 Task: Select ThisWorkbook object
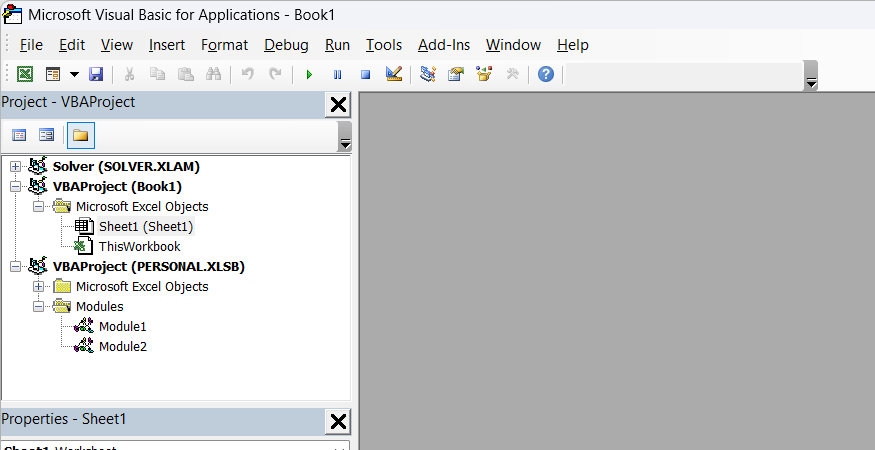click(140, 246)
